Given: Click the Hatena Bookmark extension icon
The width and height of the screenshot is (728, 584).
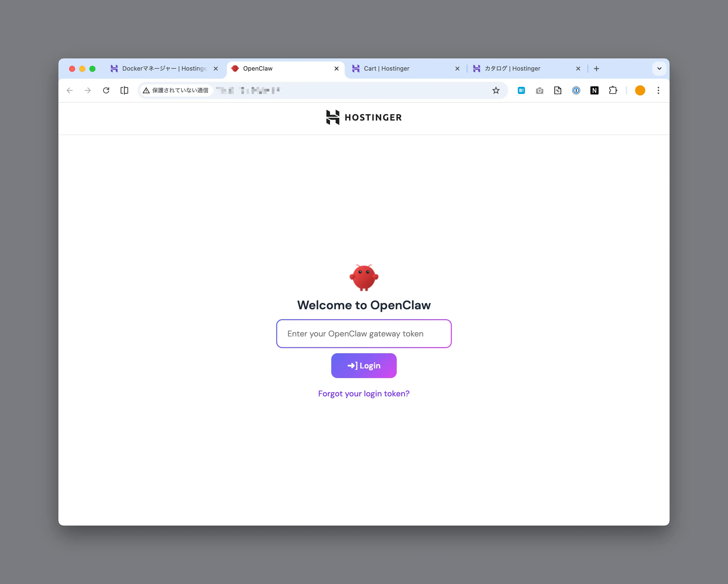Looking at the screenshot, I should (x=521, y=90).
